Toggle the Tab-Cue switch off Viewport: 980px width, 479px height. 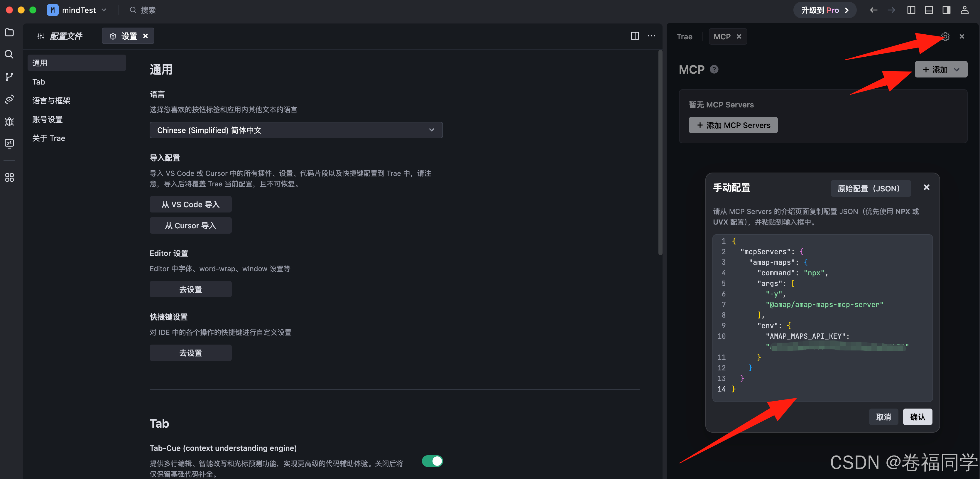[432, 461]
